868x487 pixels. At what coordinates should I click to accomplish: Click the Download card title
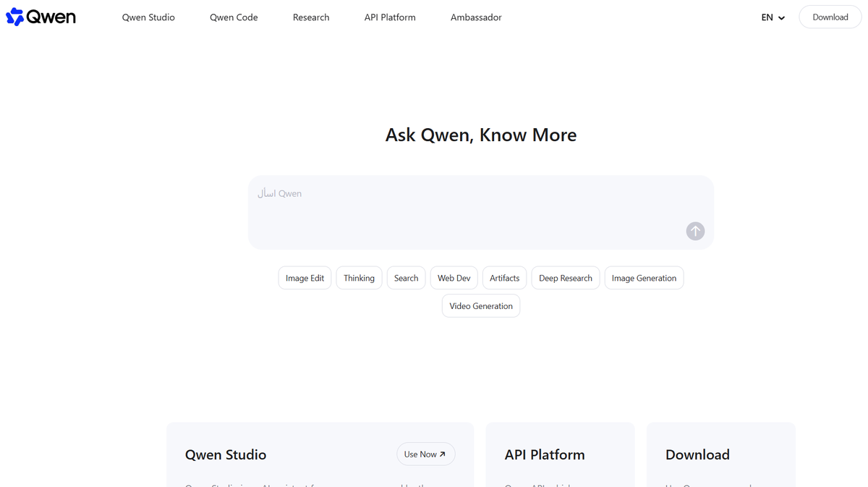(697, 454)
